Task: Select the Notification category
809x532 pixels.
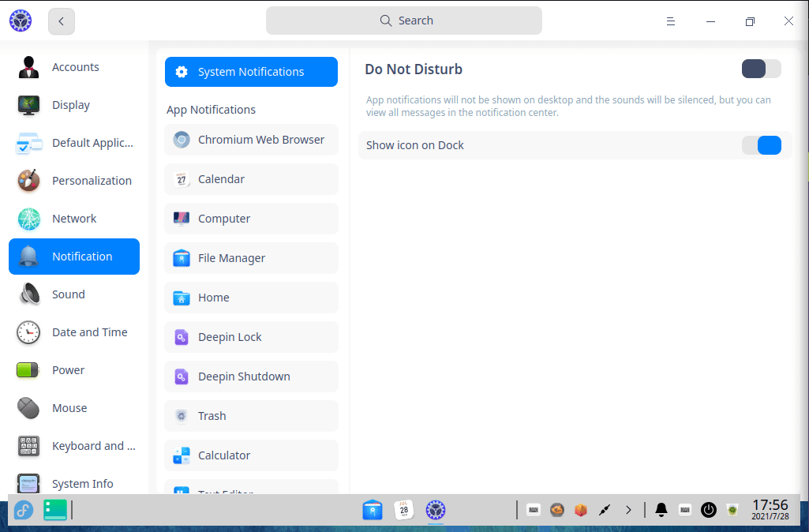Action: pyautogui.click(x=74, y=257)
